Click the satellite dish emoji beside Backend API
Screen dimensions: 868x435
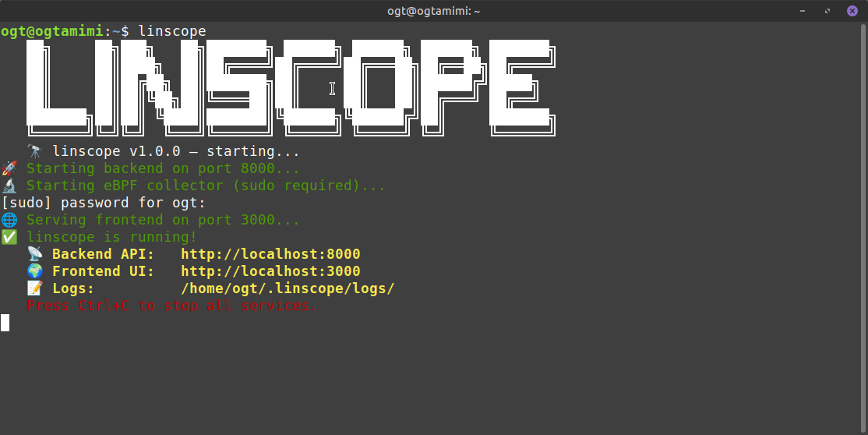coord(35,254)
